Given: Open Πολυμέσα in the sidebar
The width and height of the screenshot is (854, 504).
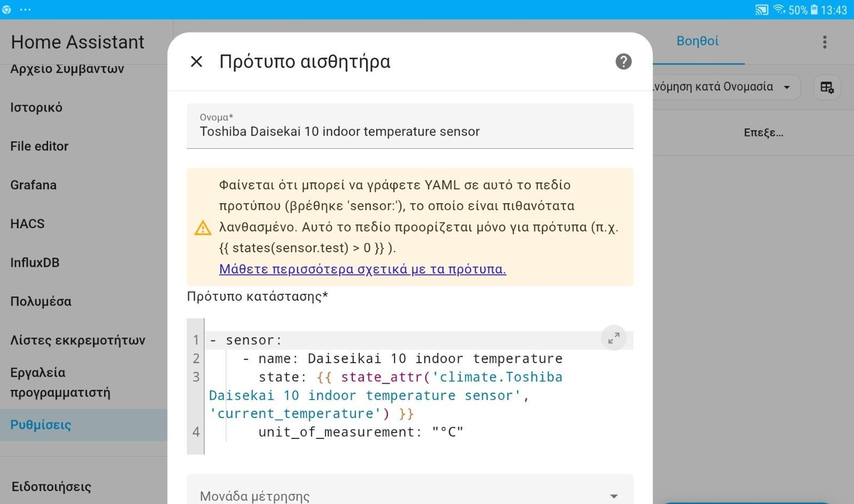Looking at the screenshot, I should point(41,301).
